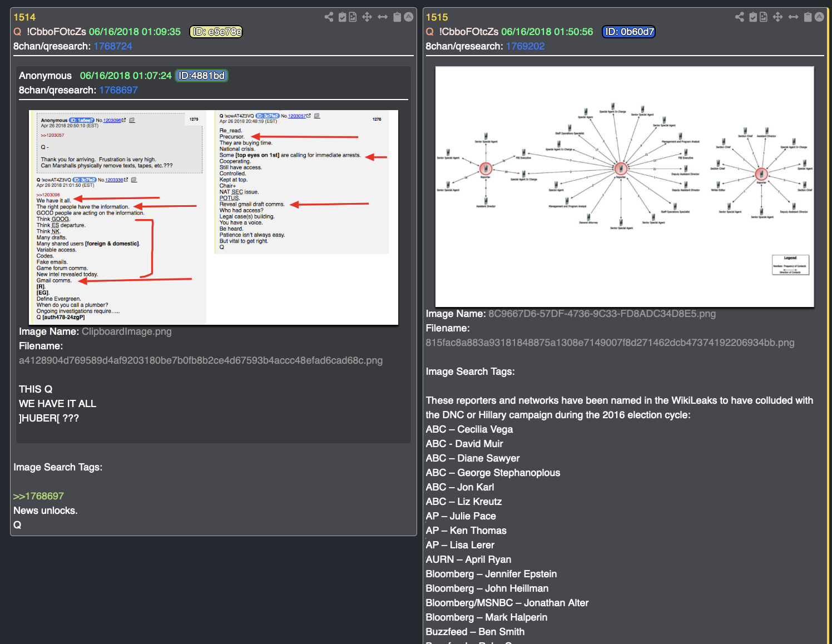Viewport: 832px width, 644px height.
Task: Click the text ']HUBER[ ???'
Action: click(x=49, y=418)
